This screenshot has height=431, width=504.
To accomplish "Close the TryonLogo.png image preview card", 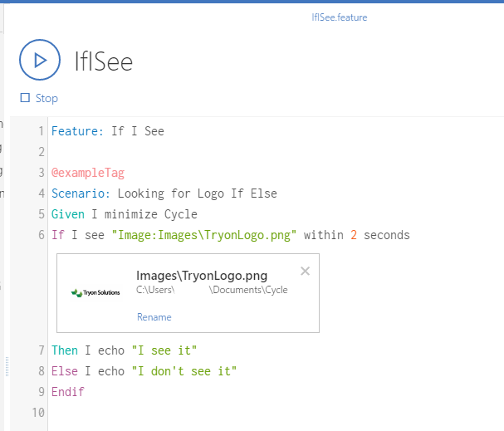I will (305, 271).
